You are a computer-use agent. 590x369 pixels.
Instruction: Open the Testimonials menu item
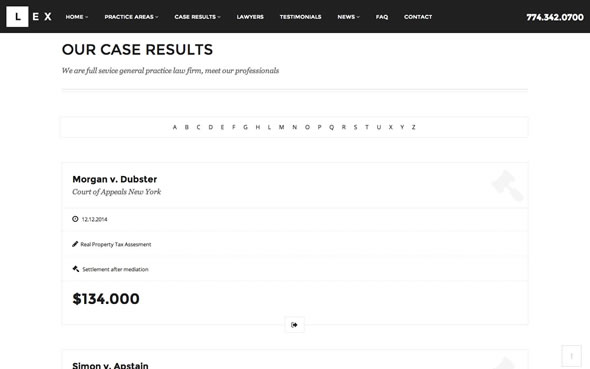click(300, 17)
